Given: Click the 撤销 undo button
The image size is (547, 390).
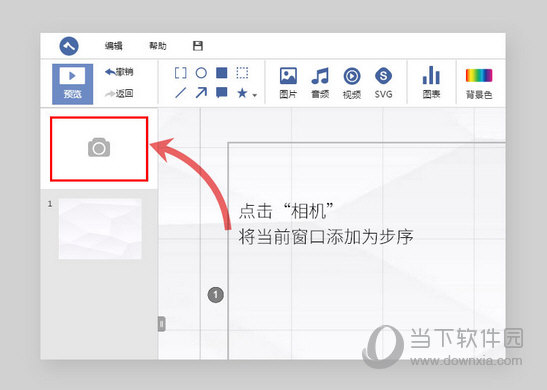Looking at the screenshot, I should (119, 72).
